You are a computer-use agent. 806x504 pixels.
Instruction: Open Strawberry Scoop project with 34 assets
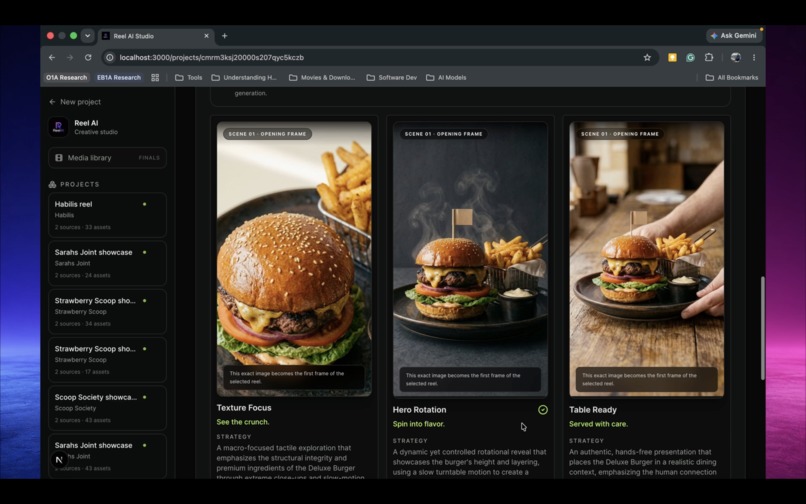[x=107, y=312]
